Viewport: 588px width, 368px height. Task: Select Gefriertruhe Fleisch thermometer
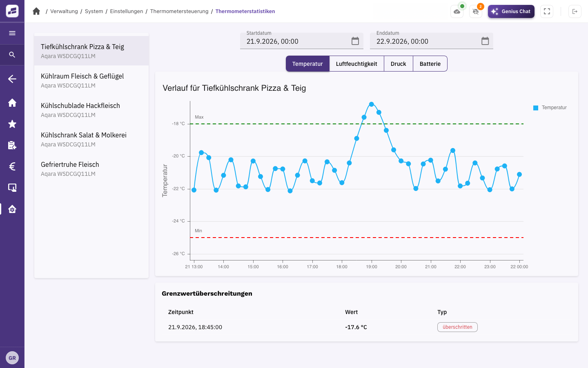(x=91, y=168)
